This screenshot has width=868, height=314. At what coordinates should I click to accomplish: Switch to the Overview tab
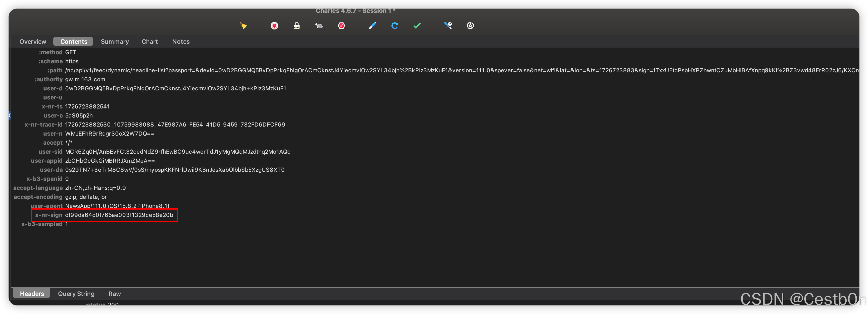[x=33, y=41]
